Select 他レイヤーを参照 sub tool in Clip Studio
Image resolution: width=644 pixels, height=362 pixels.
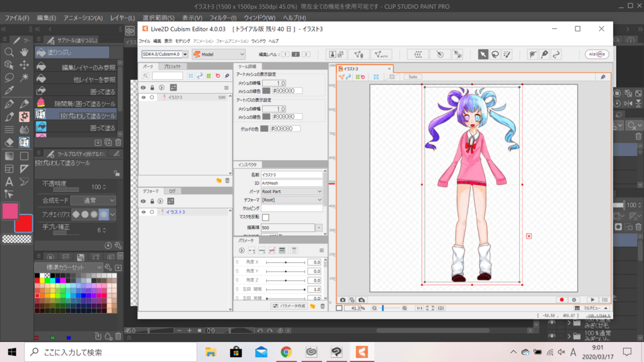76,79
